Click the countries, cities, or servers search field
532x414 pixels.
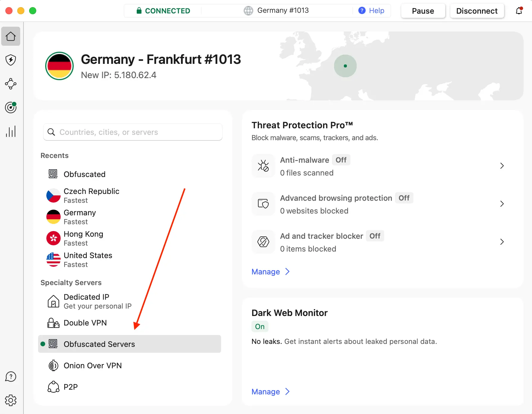click(133, 132)
